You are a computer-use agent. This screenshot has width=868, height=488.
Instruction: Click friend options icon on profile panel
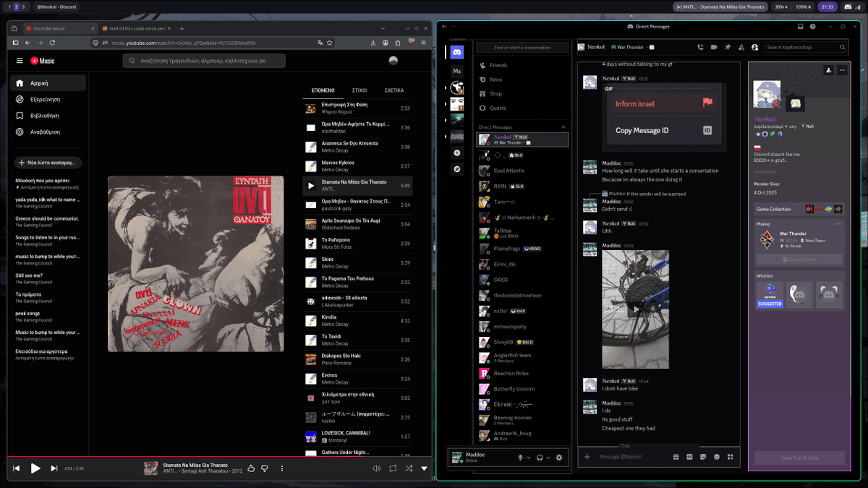(828, 70)
